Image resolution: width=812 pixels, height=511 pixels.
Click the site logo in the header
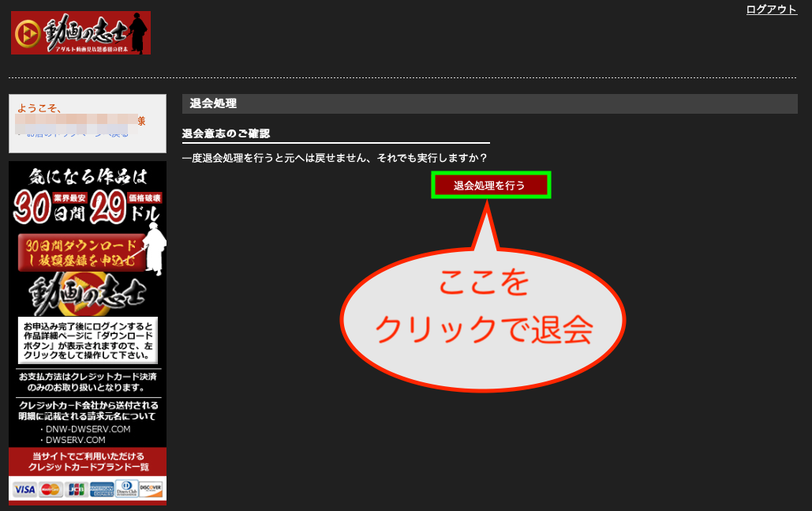click(x=80, y=33)
